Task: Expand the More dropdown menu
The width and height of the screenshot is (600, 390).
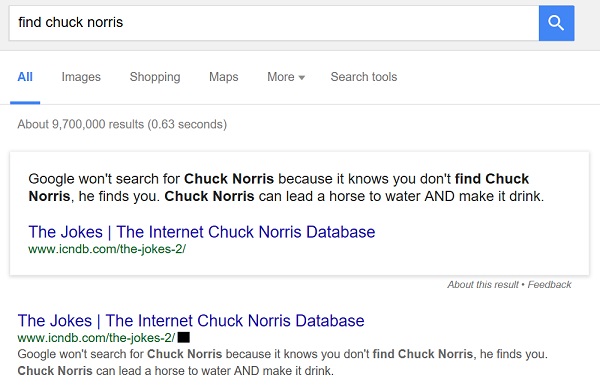Action: click(286, 77)
